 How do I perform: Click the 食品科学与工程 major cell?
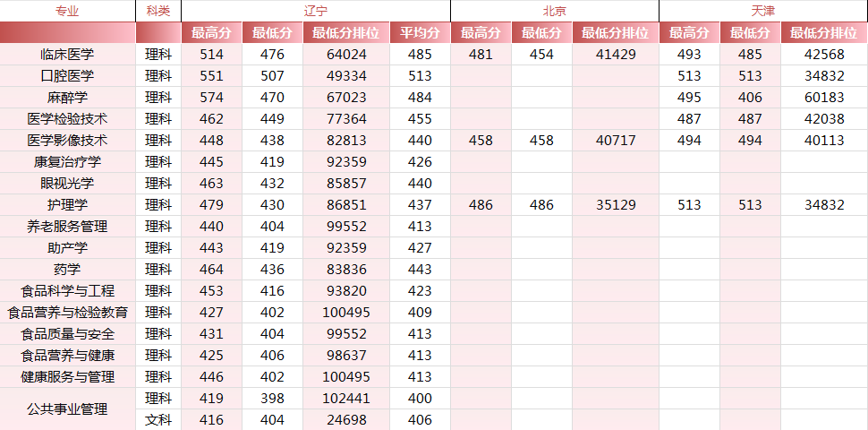67,291
